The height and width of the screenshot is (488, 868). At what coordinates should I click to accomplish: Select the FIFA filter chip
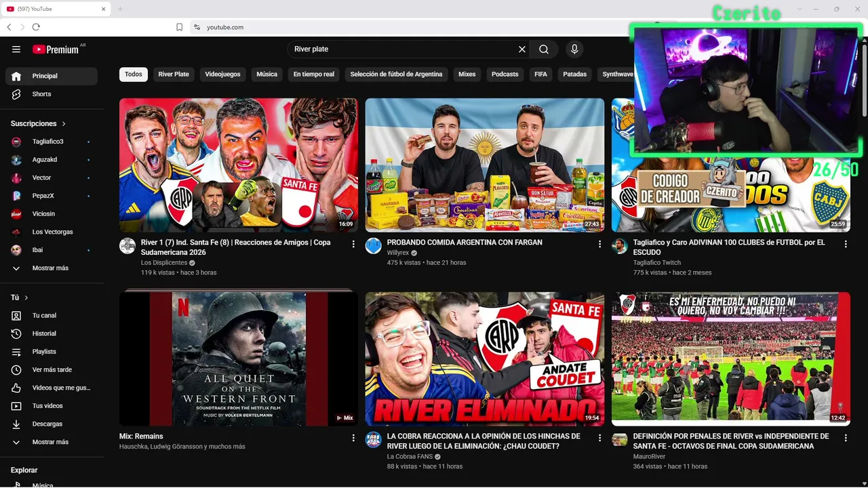tap(540, 75)
